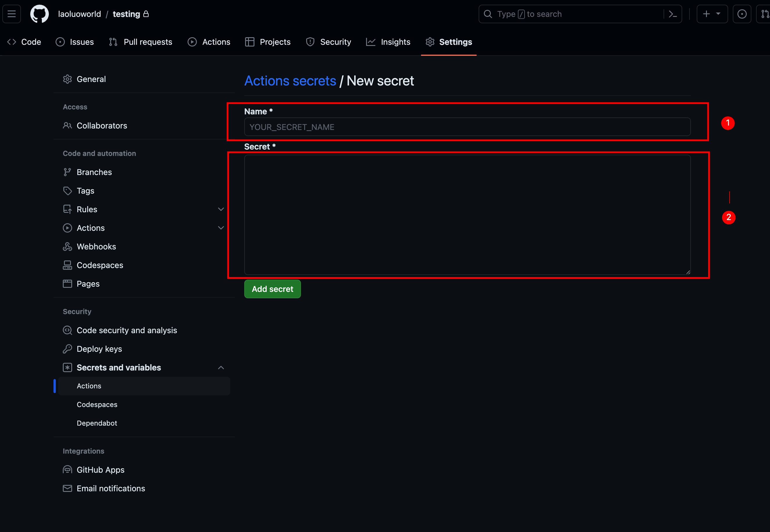Click the Code tab icon
This screenshot has width=770, height=532.
click(x=11, y=42)
